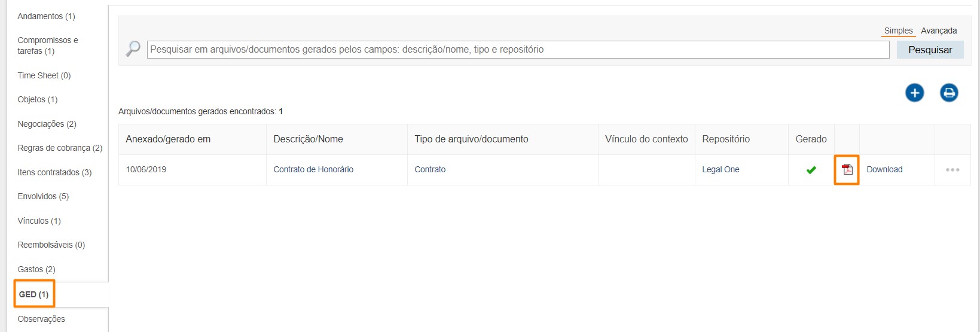Click the blue plus add-file icon
Screen dimensions: 980x332
click(914, 93)
